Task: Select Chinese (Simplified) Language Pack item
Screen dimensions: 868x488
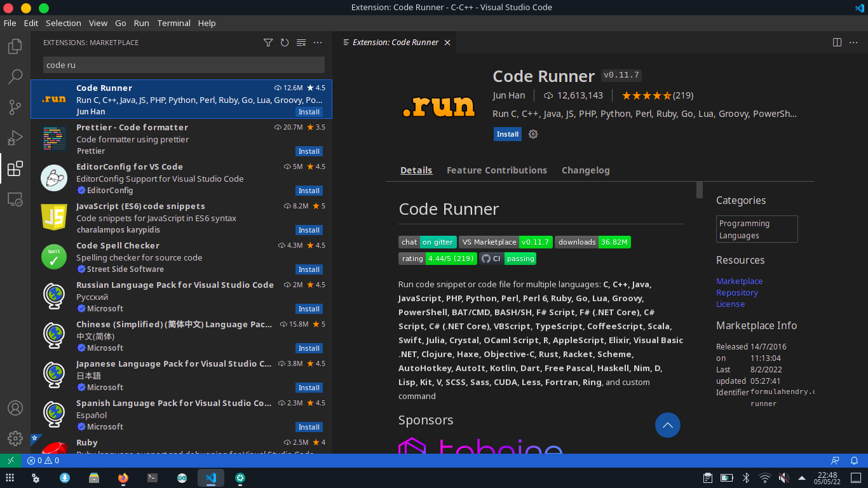Action: (181, 336)
